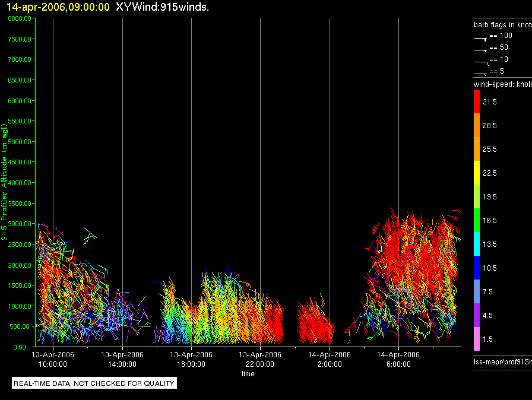Click the 4000.00 altitude axis label
Image resolution: width=532 pixels, height=400 pixels.
[20, 183]
